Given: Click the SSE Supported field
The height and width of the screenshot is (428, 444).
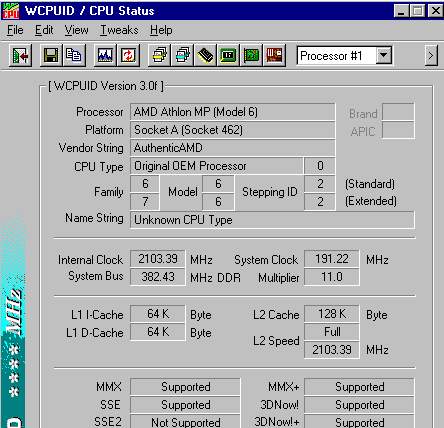Looking at the screenshot, I should click(x=185, y=405).
